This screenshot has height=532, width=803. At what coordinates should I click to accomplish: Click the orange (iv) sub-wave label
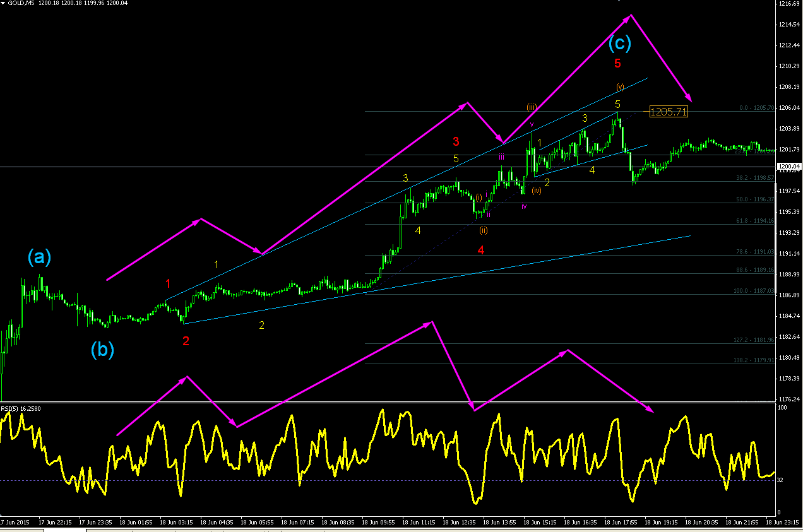click(x=536, y=191)
